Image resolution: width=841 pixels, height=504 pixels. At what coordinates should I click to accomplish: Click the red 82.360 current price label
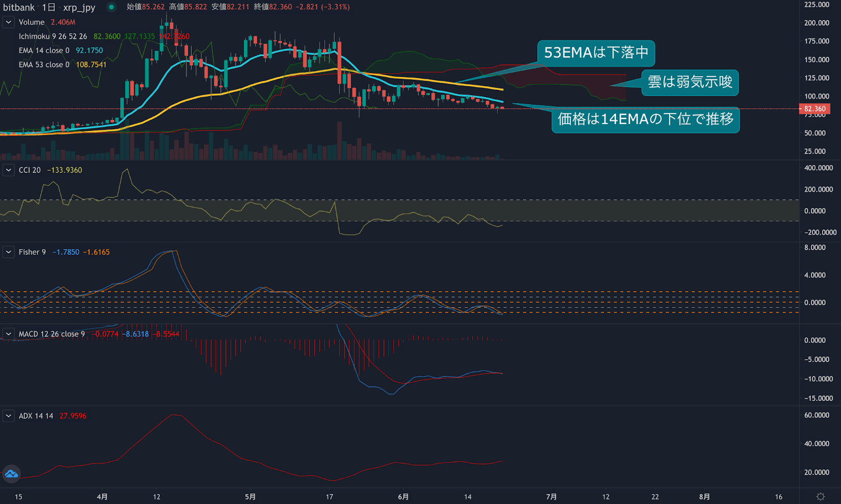coord(814,109)
